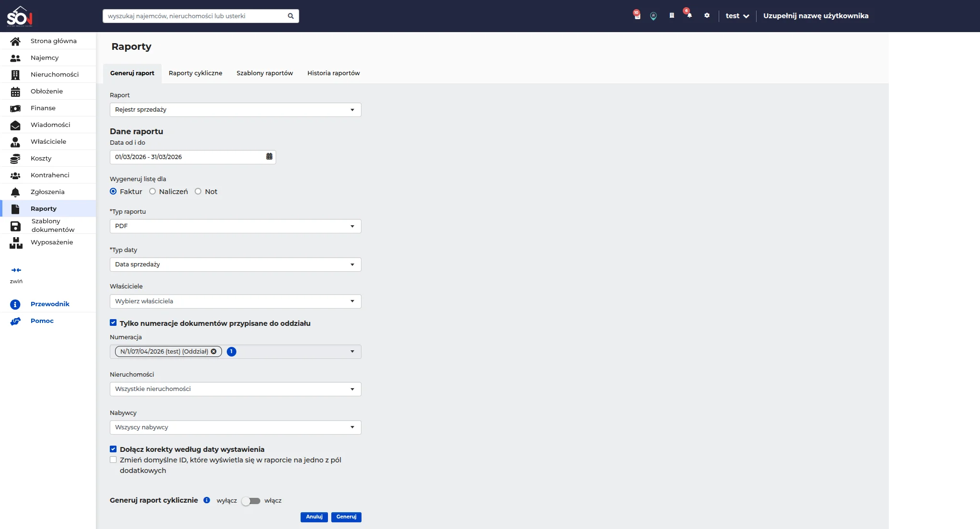
Task: Open Finanse in the sidebar
Action: pos(43,108)
